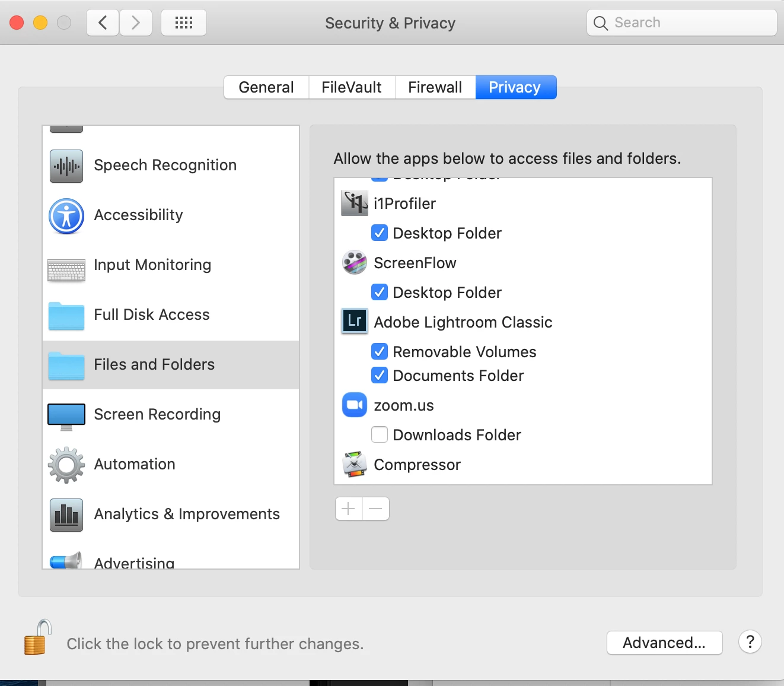This screenshot has width=784, height=686.
Task: Select Accessibility in the sidebar
Action: [171, 215]
